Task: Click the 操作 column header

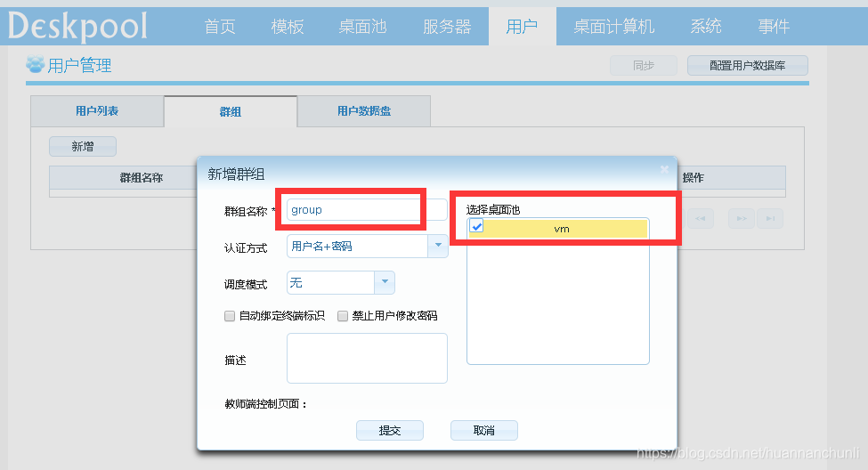Action: click(694, 178)
